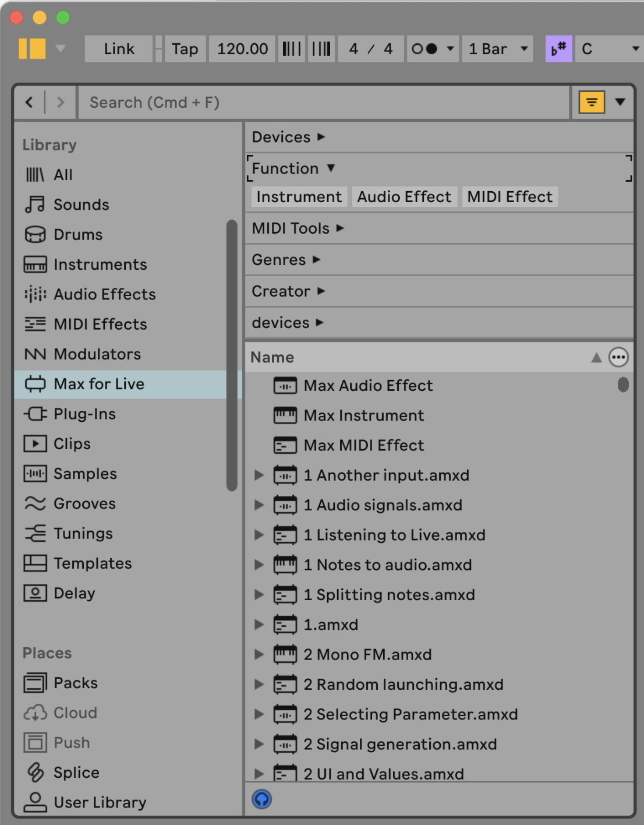
Task: Open the 1 Bar quantization dropdown
Action: click(498, 49)
